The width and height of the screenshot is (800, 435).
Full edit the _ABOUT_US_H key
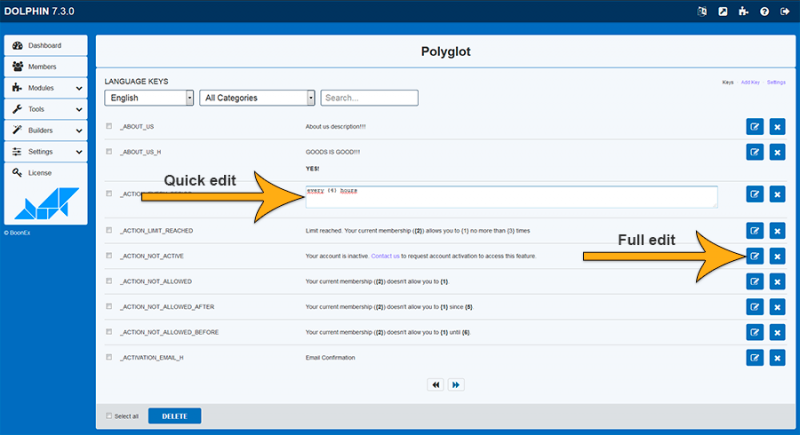tap(755, 152)
